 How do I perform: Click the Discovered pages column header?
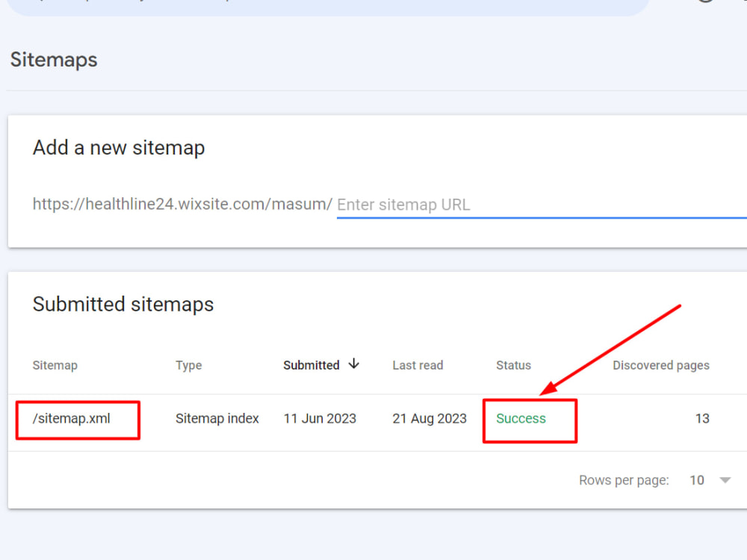click(x=661, y=365)
